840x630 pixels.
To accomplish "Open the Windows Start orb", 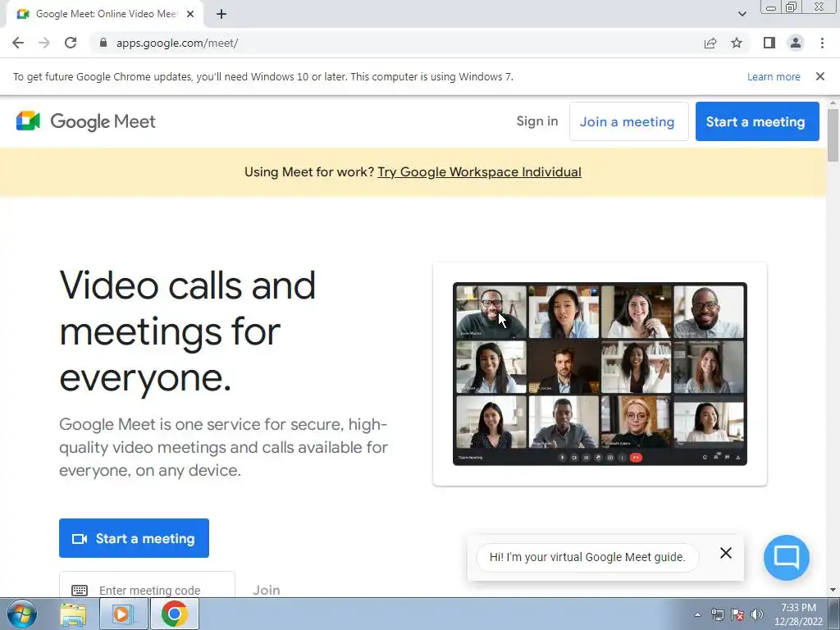I will (x=22, y=614).
